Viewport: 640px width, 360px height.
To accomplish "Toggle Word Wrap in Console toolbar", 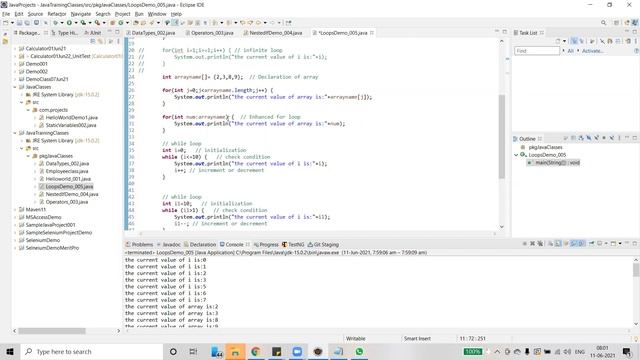I will pyautogui.click(x=566, y=244).
